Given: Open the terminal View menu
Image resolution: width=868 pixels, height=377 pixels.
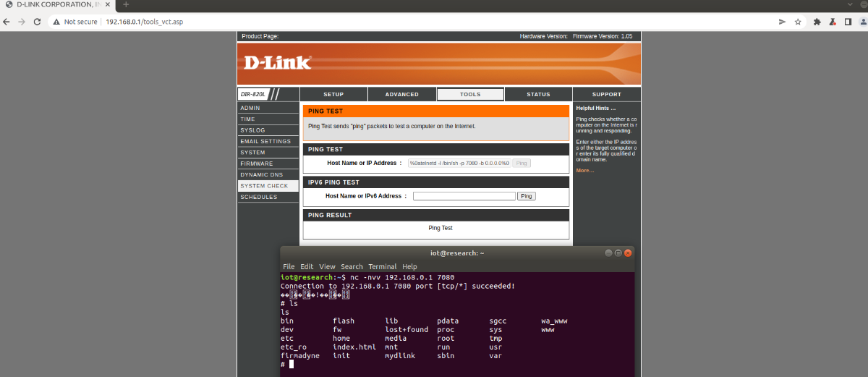Looking at the screenshot, I should coord(327,266).
